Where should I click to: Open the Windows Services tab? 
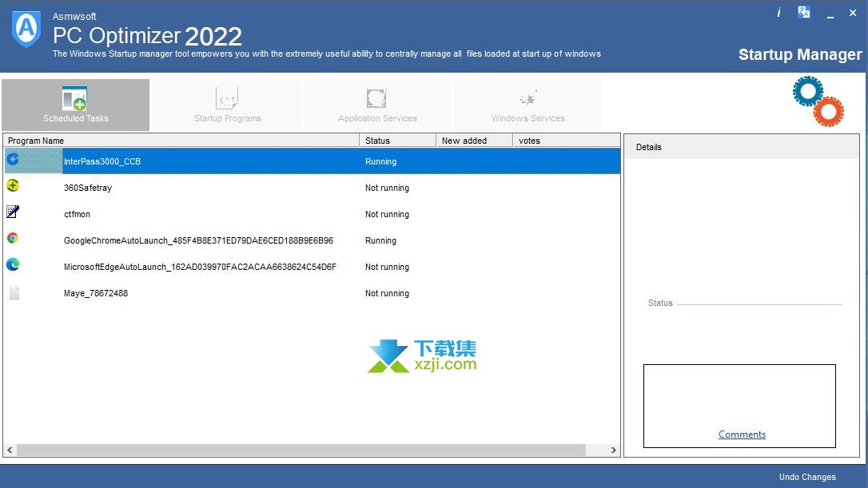point(528,105)
